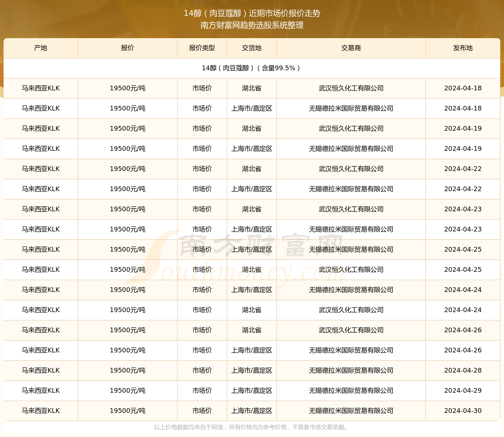Select the date 2024-04-28
The width and height of the screenshot is (504, 437).
point(463,370)
